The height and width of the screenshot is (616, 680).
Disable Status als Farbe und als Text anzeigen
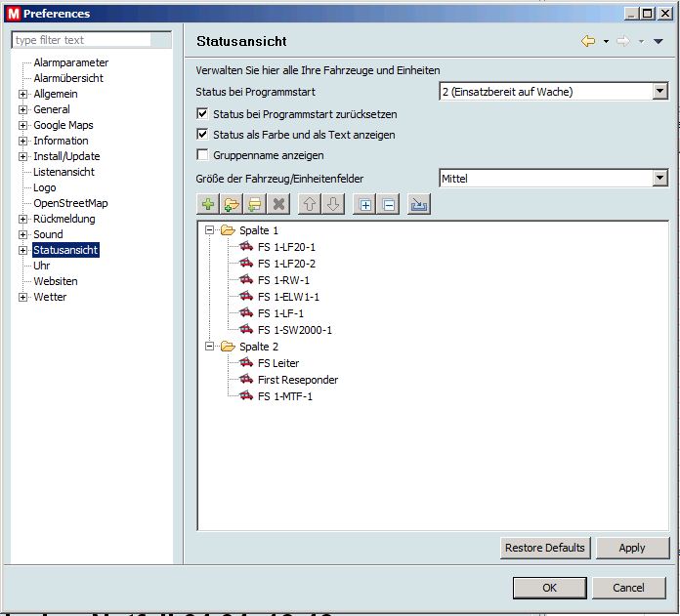203,135
